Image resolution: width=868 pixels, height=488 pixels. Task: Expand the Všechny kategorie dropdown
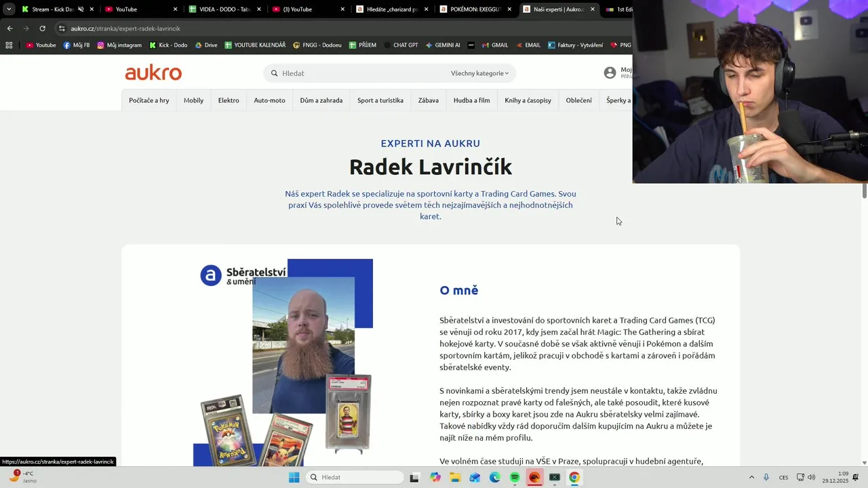[479, 73]
